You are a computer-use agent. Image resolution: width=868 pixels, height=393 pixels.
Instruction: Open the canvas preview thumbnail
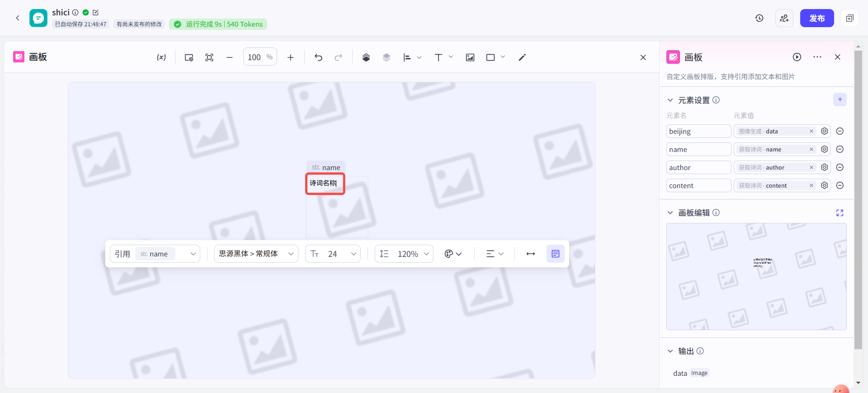coord(756,276)
